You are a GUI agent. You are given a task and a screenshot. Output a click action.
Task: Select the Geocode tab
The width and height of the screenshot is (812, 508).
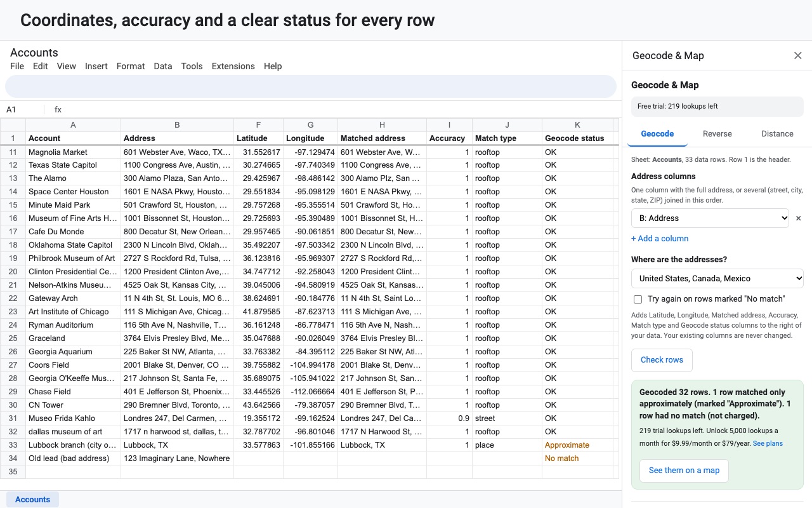[x=657, y=134]
